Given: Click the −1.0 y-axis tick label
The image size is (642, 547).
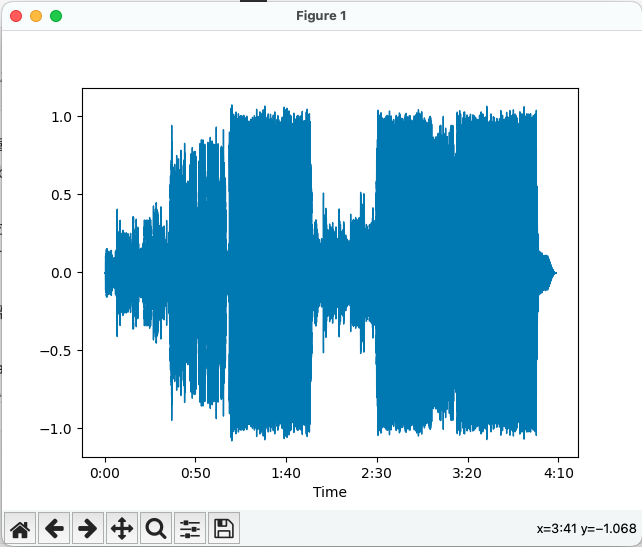Looking at the screenshot, I should pyautogui.click(x=56, y=429).
